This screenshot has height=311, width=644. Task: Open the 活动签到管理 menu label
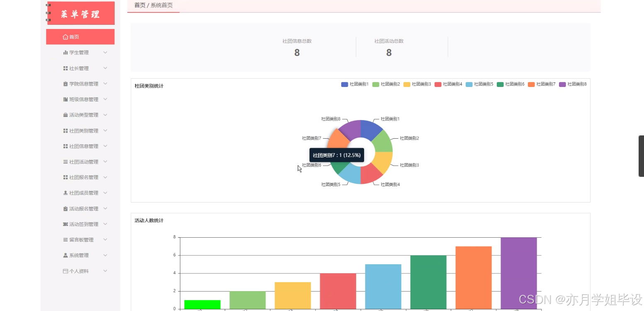point(84,224)
